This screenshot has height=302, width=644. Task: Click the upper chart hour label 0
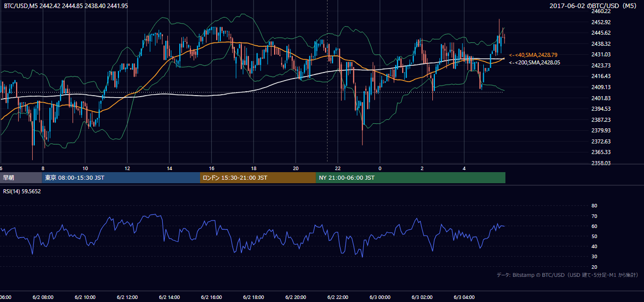pos(380,168)
